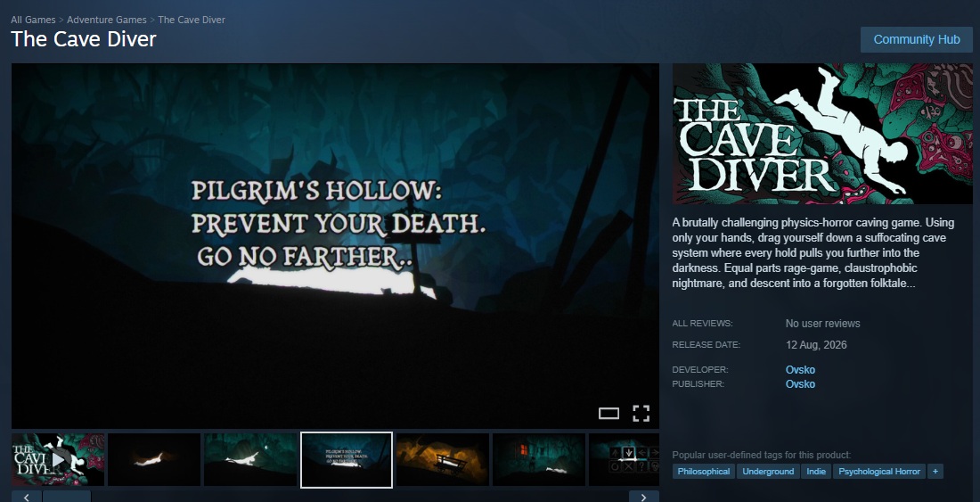Screen dimensions: 980x502
Task: Play the trailer video thumbnail
Action: [58, 459]
